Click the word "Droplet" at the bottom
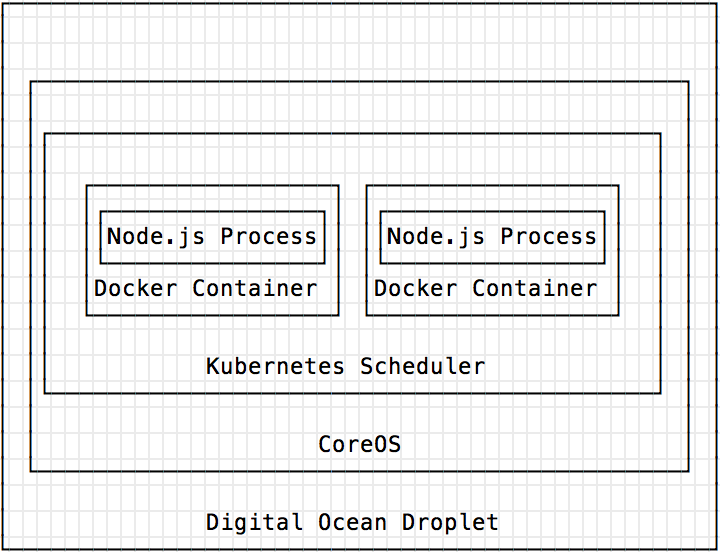Viewport: 720px width, 552px height. coord(450,522)
